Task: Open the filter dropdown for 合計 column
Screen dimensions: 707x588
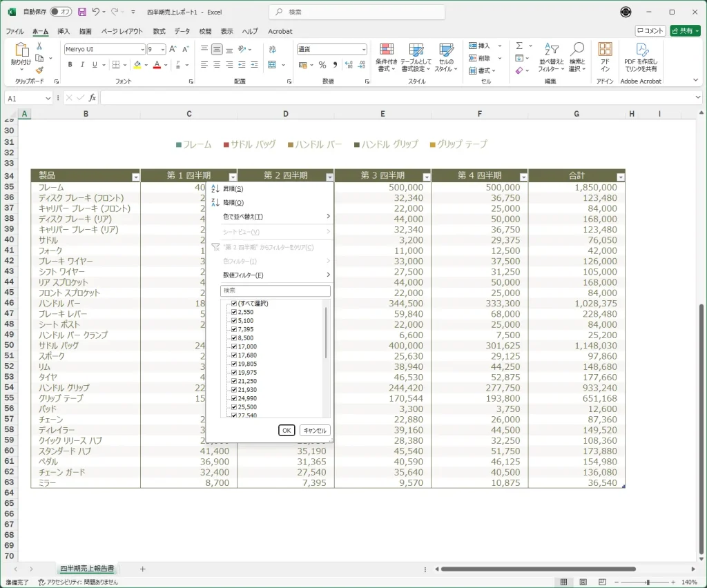Action: coord(620,177)
